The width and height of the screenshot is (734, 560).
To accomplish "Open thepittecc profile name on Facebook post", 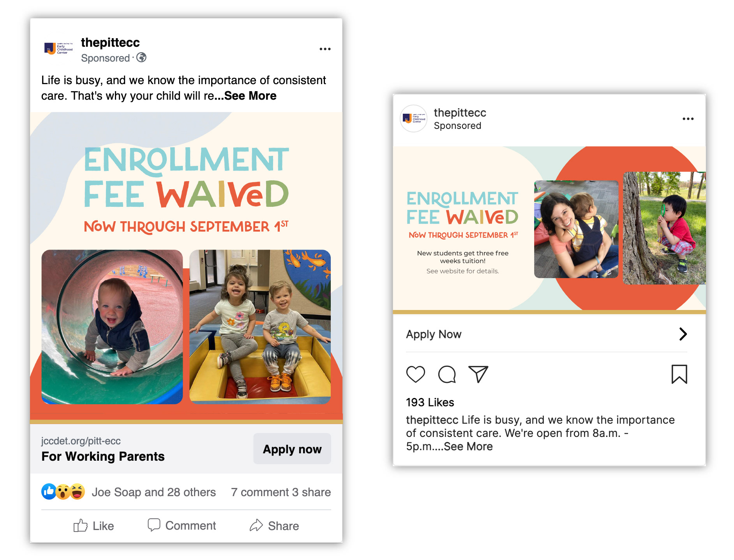I will [x=110, y=42].
